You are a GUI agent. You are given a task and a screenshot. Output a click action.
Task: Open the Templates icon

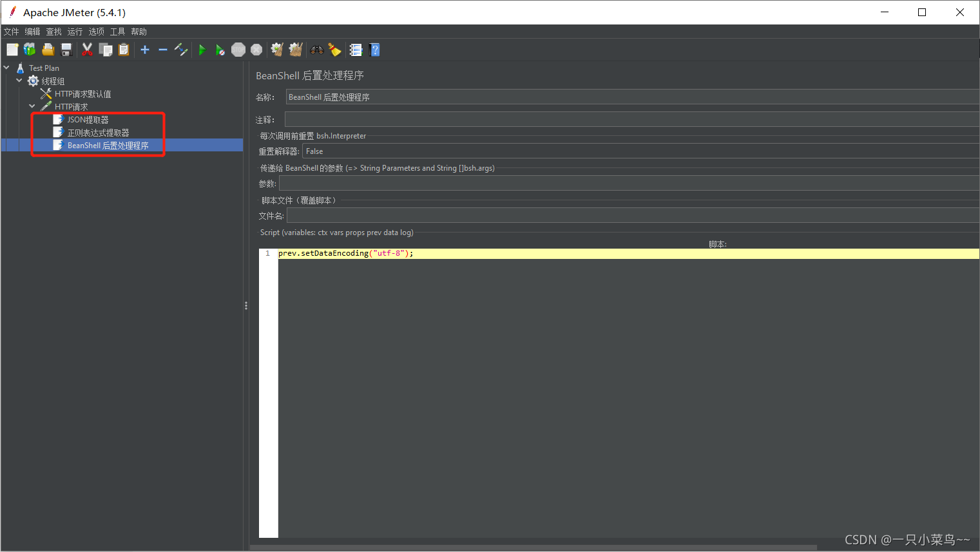tap(30, 50)
